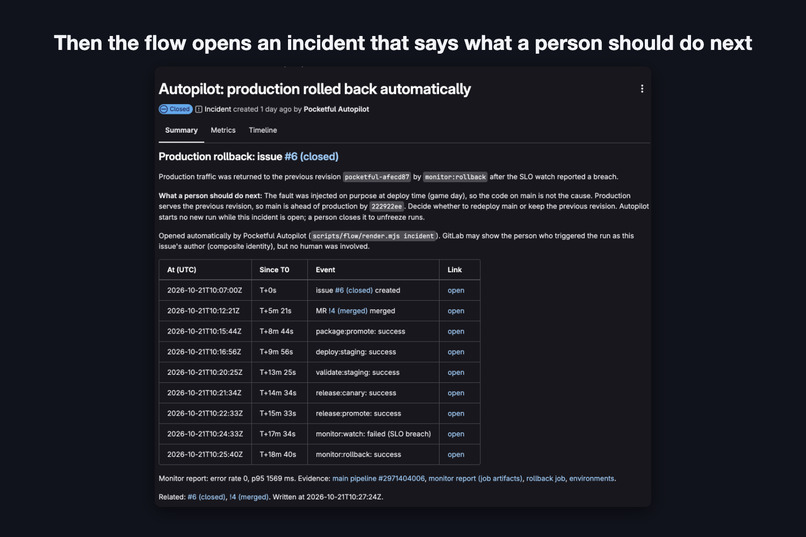Open the monitor report (job artifacts) link
This screenshot has height=537, width=806.
[475, 478]
